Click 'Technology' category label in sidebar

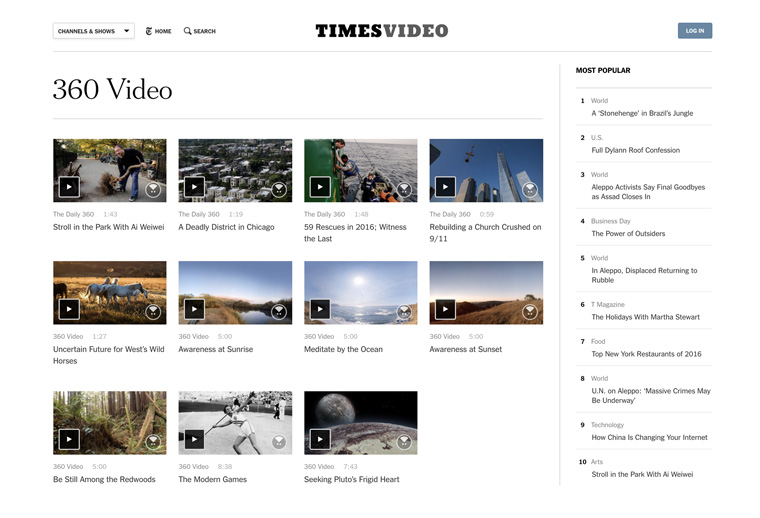pyautogui.click(x=607, y=424)
